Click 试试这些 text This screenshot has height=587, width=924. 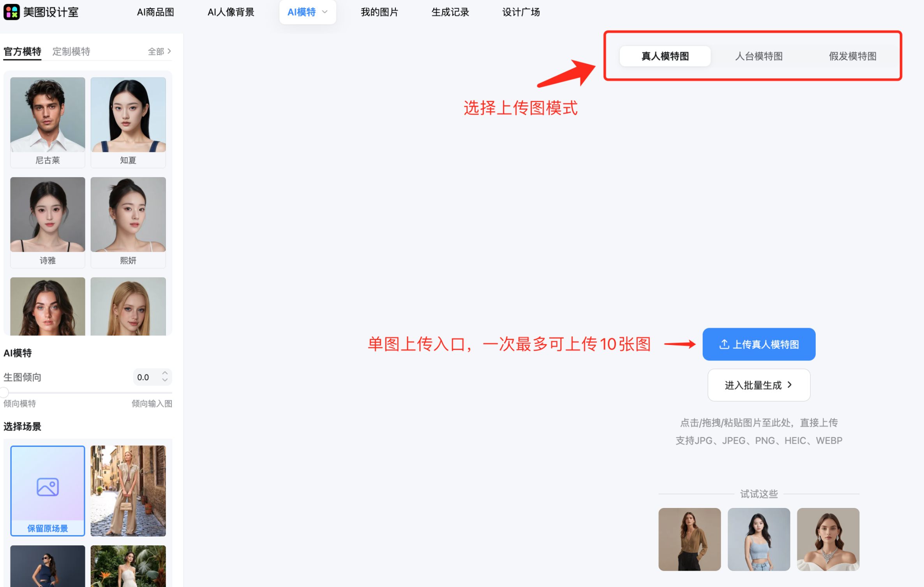[x=758, y=494]
